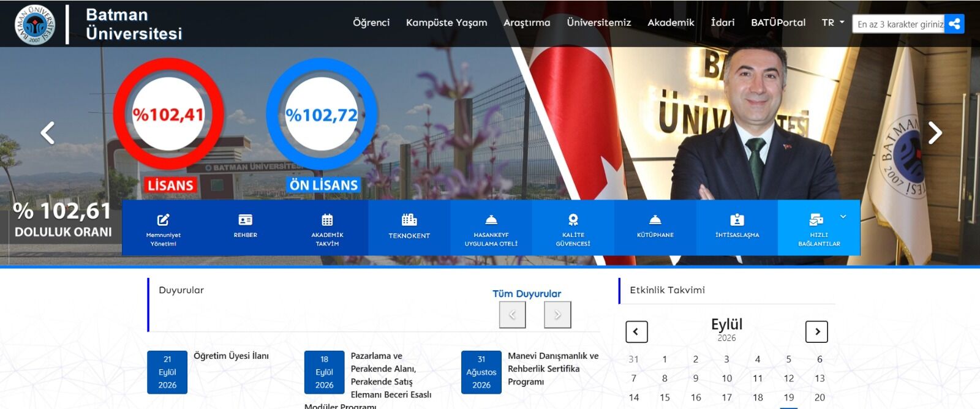
Task: Select day 10 in the calendar
Action: [727, 378]
